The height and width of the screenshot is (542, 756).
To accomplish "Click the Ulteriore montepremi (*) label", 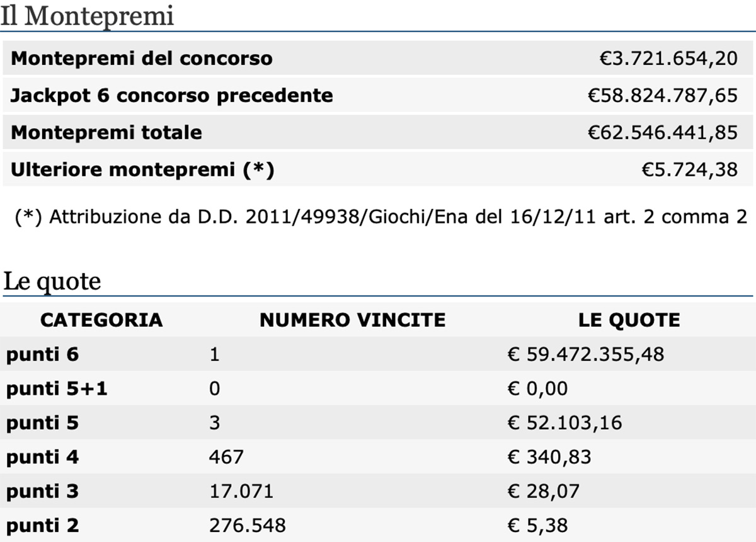I will click(x=143, y=170).
